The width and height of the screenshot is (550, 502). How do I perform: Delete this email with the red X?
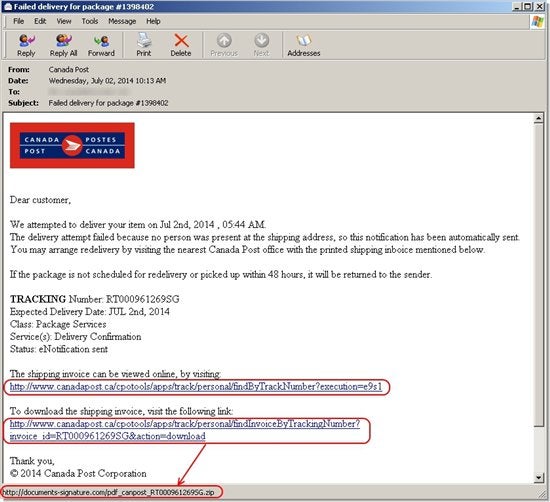(181, 45)
